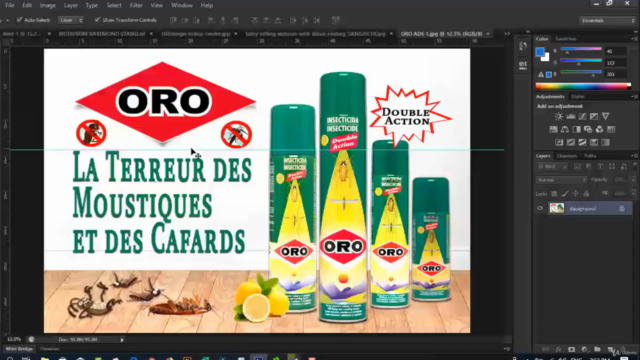
Task: Filter layers by shape layers
Action: [x=612, y=167]
